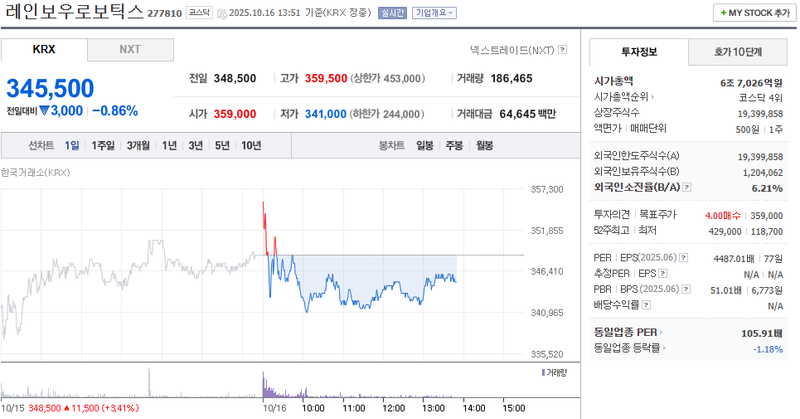Select the 1주일 chart period
This screenshot has height=419, width=800.
[102, 145]
